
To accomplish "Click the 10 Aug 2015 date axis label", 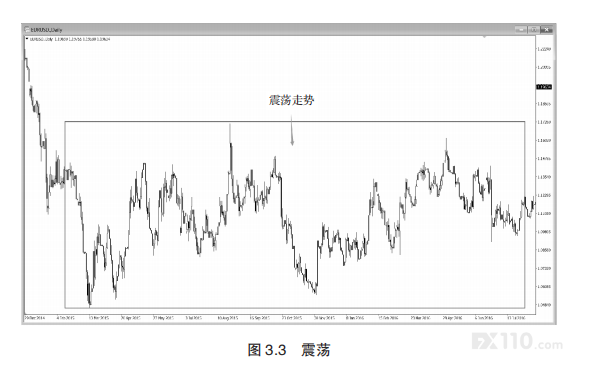I will click(x=228, y=318).
